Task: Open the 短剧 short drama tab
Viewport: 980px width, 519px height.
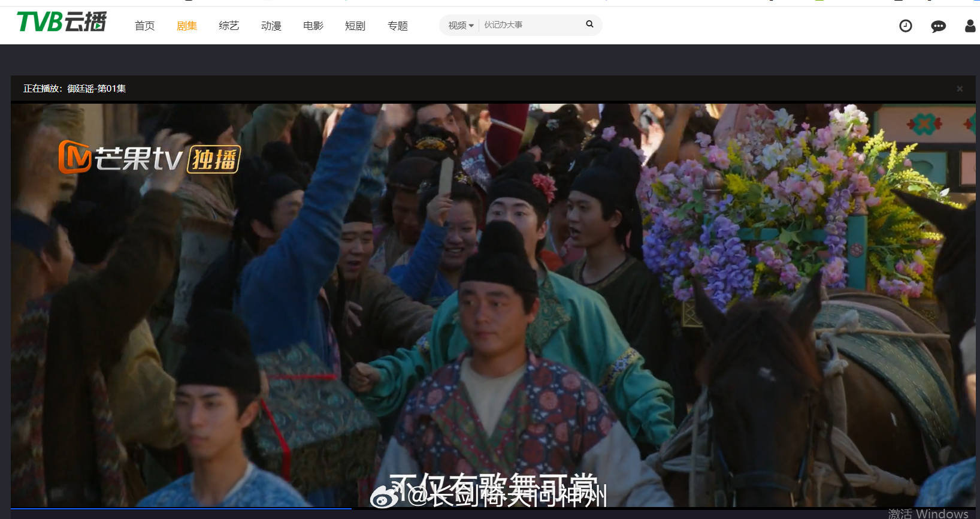Action: (x=355, y=26)
